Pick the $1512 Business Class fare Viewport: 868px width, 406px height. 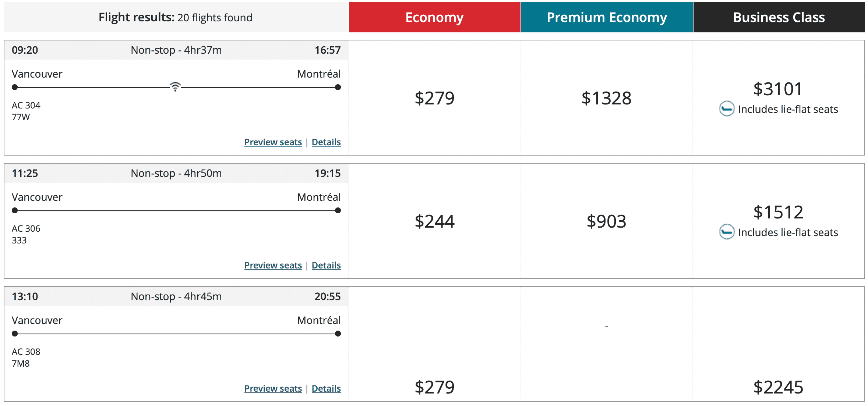pyautogui.click(x=778, y=213)
